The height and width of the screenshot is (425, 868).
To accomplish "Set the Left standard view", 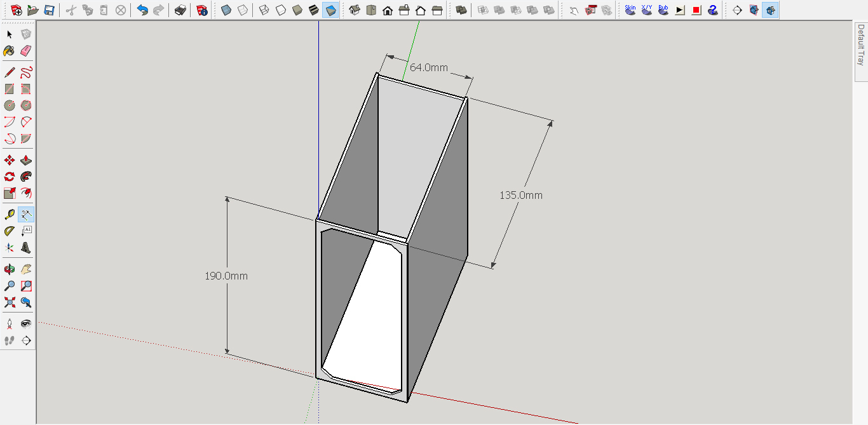I will [x=437, y=10].
